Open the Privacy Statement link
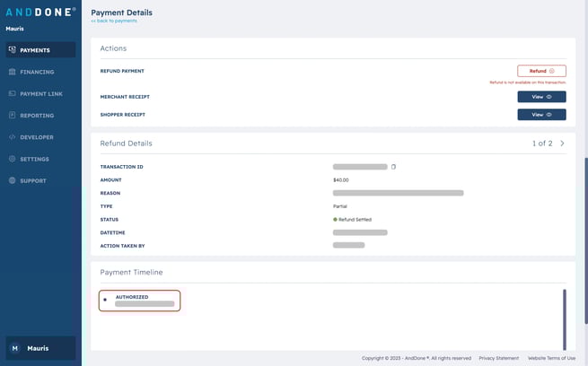 (x=498, y=358)
